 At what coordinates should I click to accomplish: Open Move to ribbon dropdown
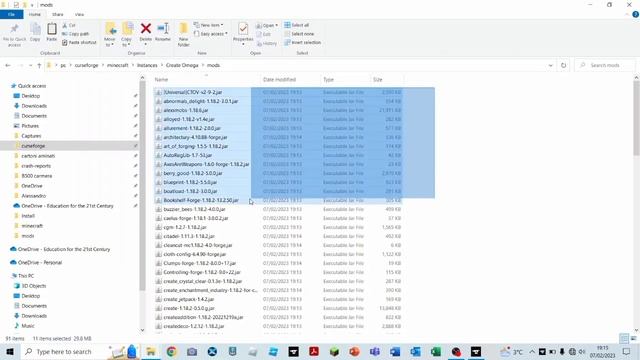coord(109,34)
